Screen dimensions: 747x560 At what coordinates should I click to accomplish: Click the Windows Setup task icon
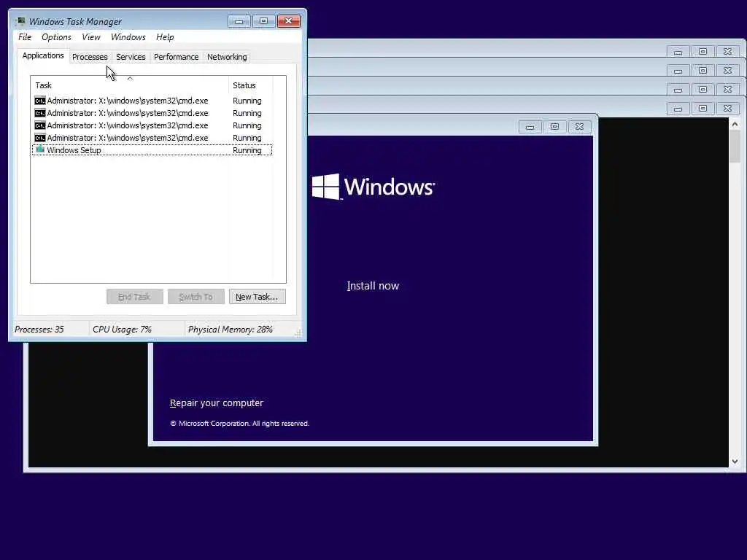click(40, 150)
